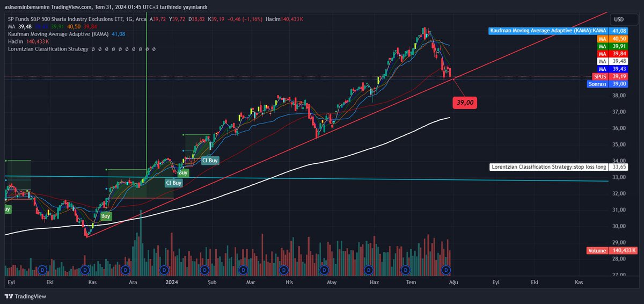Click SPUS 39,19 last price label
This screenshot has width=644, height=304.
(610, 76)
